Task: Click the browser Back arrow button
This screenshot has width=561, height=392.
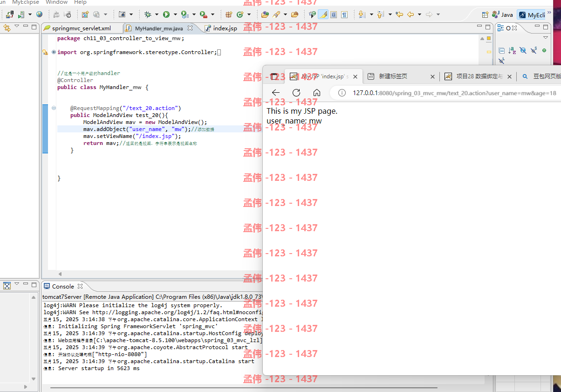Action: (x=276, y=93)
